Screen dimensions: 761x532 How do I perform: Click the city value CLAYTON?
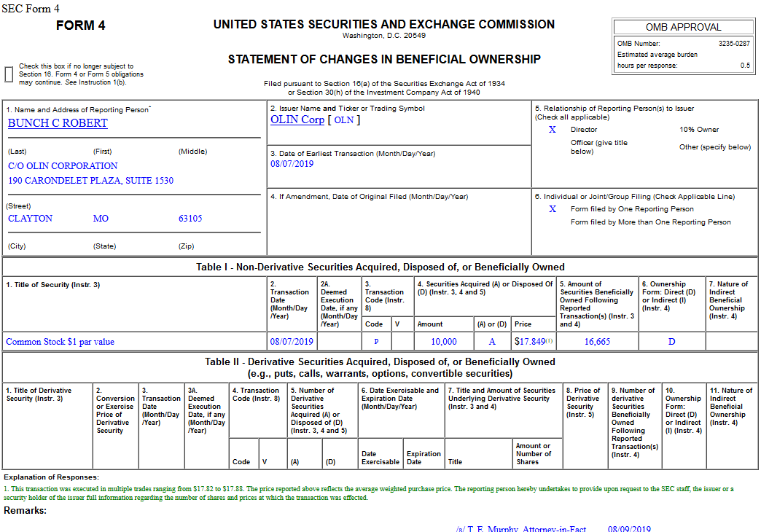(30, 219)
